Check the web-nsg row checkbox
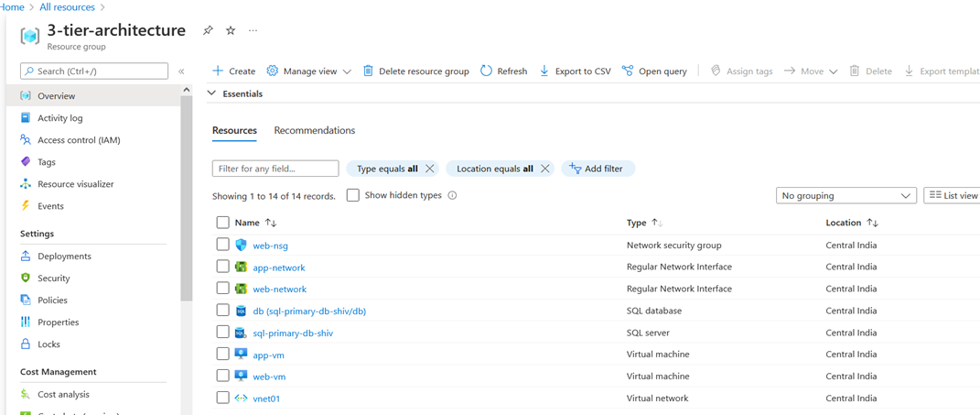The height and width of the screenshot is (415, 980). click(x=223, y=245)
